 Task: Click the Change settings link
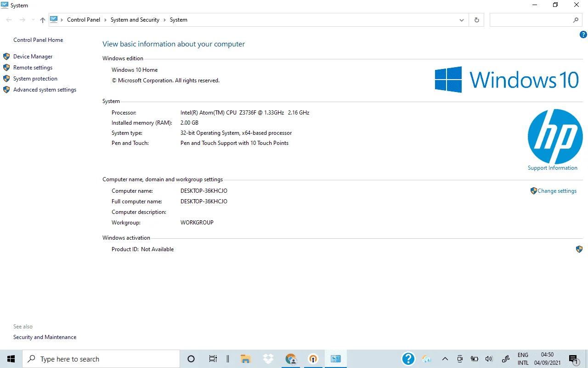(x=557, y=191)
